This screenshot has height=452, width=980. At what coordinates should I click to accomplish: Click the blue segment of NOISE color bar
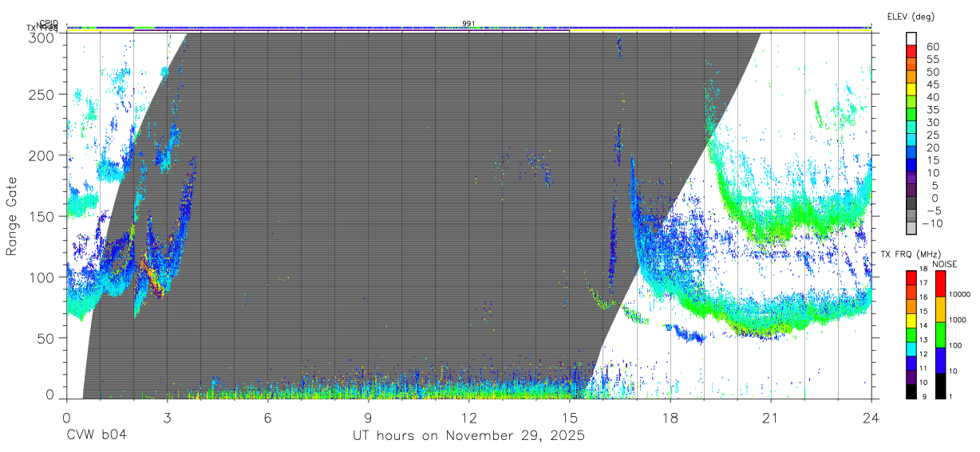[x=940, y=360]
